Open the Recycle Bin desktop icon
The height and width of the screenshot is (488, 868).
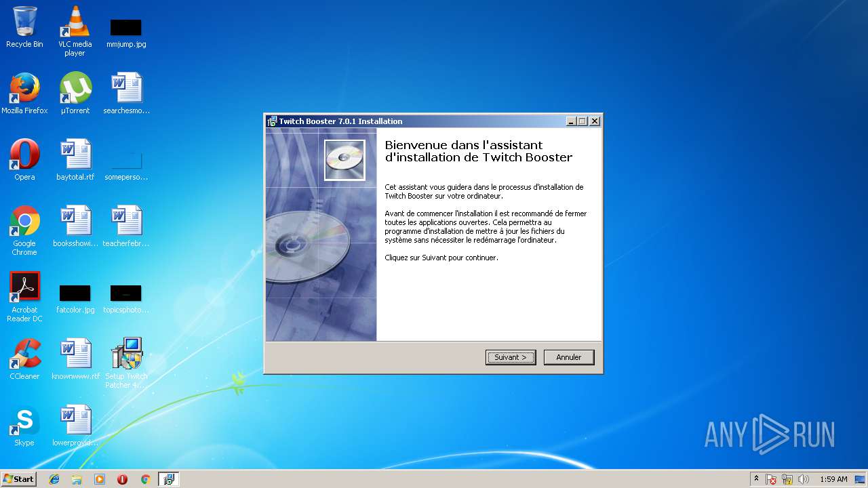[24, 27]
